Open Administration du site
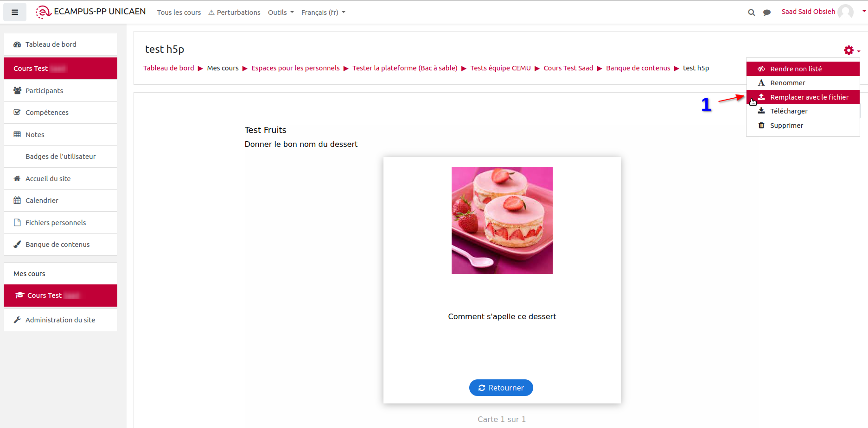The image size is (868, 428). coord(60,320)
